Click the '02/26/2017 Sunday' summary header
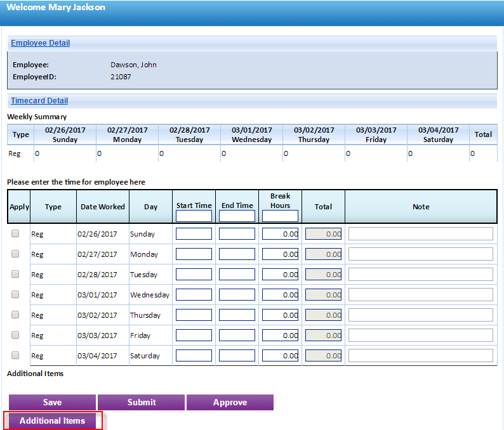Screen dimensions: 504x430 [65, 134]
